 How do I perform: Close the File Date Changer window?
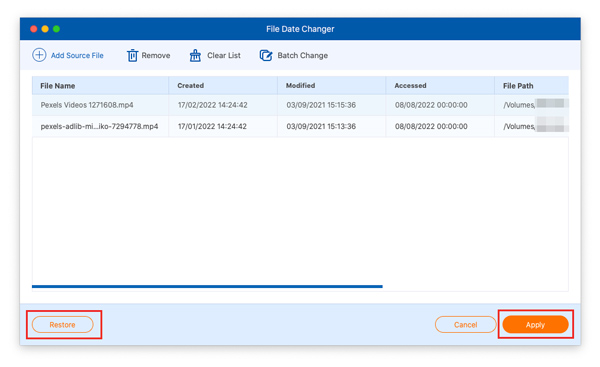tap(34, 29)
